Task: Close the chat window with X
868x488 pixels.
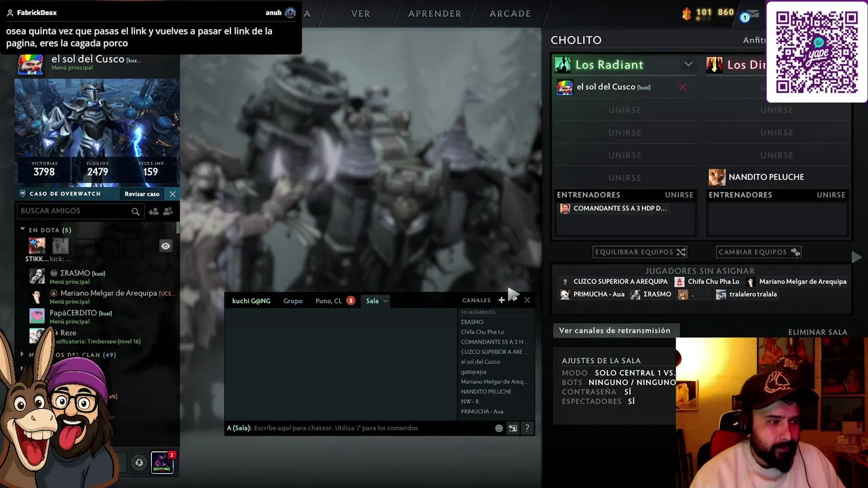Action: pos(527,300)
